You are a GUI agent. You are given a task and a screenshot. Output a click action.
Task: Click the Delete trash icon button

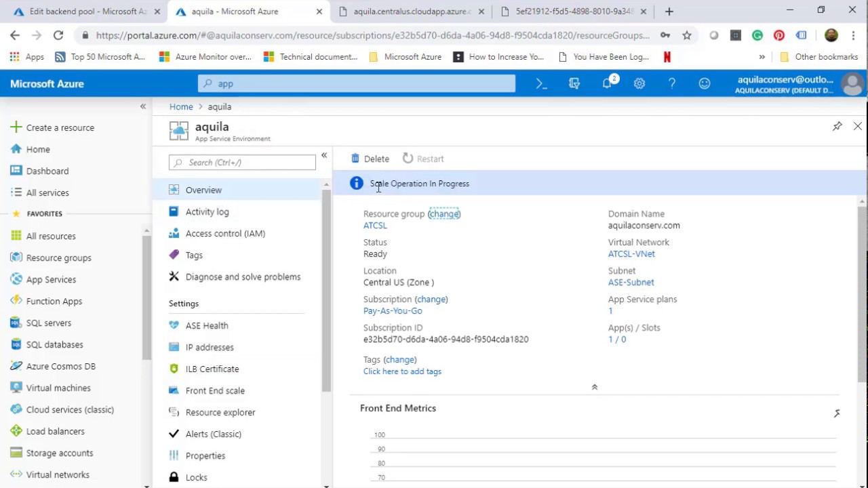(370, 159)
